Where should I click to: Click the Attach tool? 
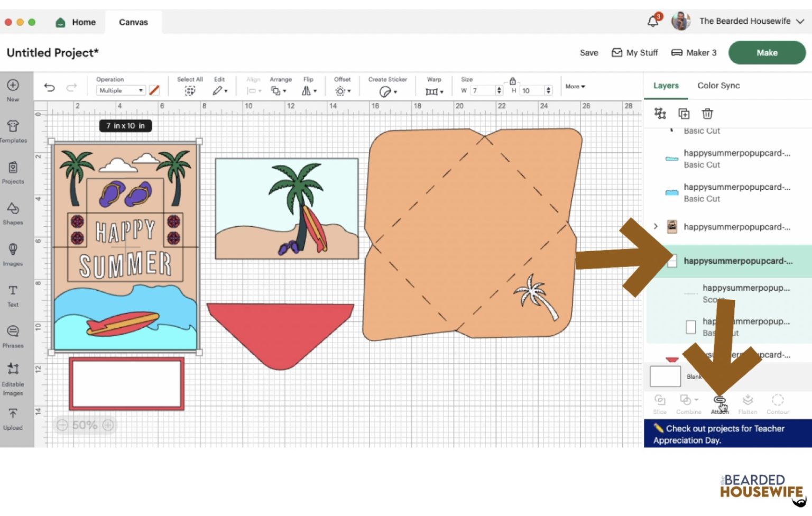(x=719, y=403)
